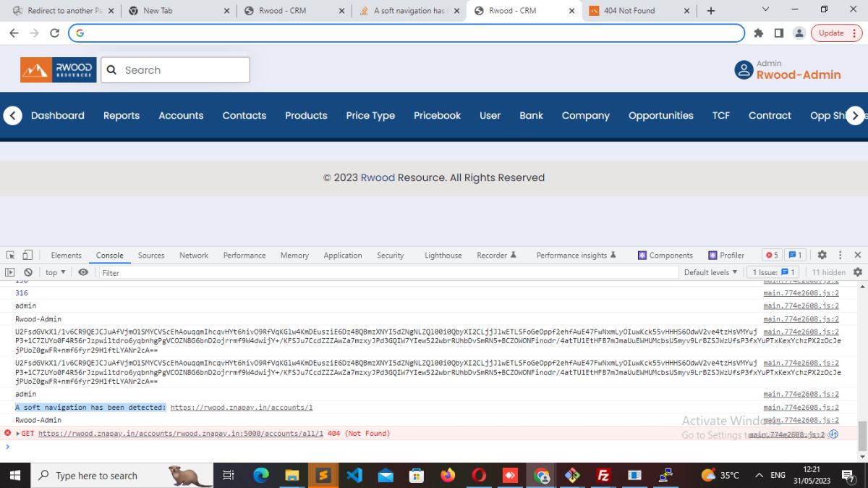Go back with the browser back arrow
The image size is (868, 488).
click(14, 33)
